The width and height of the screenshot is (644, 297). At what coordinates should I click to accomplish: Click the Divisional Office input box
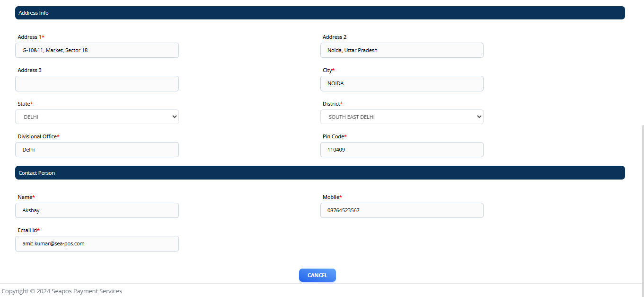97,150
